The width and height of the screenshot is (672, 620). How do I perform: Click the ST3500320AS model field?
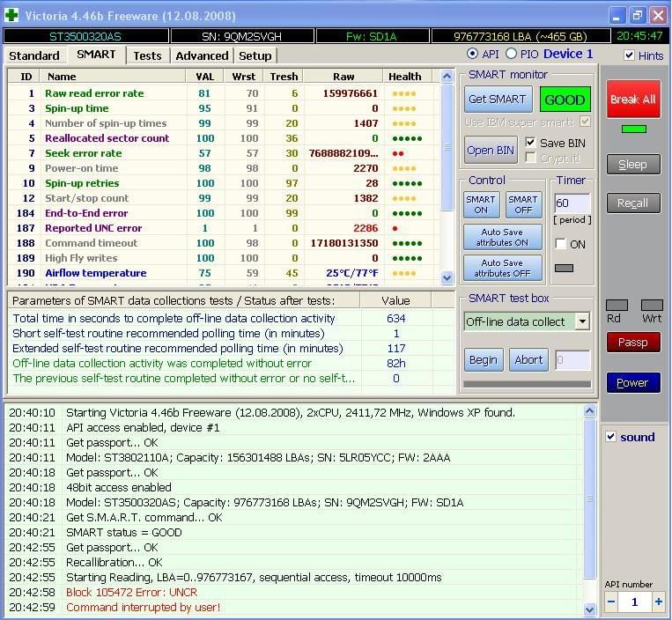(85, 36)
